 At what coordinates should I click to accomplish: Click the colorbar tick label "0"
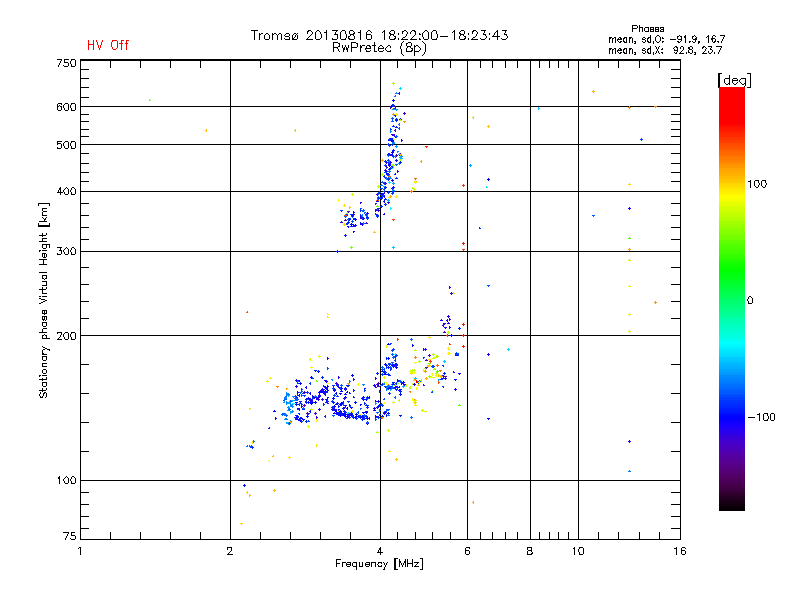coord(750,301)
